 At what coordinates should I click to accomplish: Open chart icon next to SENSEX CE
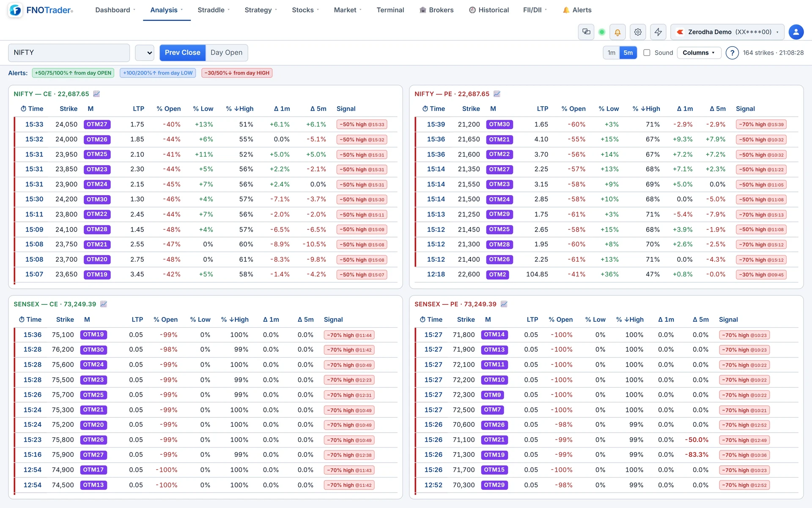tap(104, 304)
